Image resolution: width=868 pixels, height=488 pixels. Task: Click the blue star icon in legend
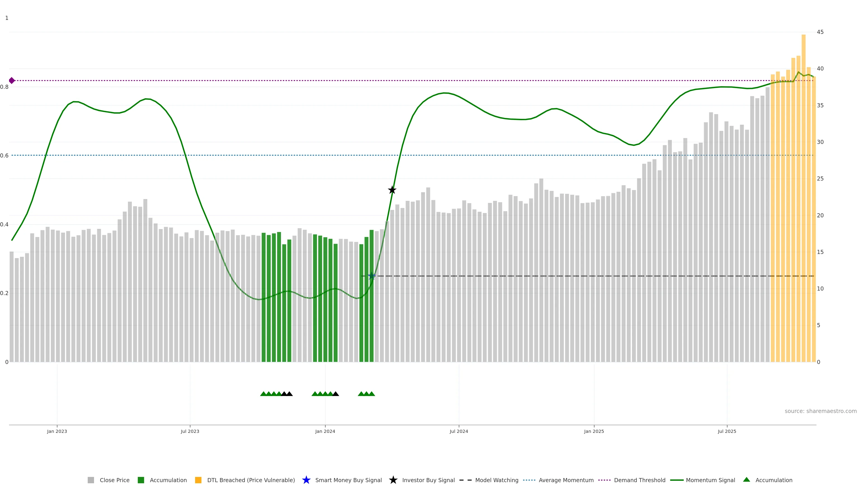click(306, 480)
